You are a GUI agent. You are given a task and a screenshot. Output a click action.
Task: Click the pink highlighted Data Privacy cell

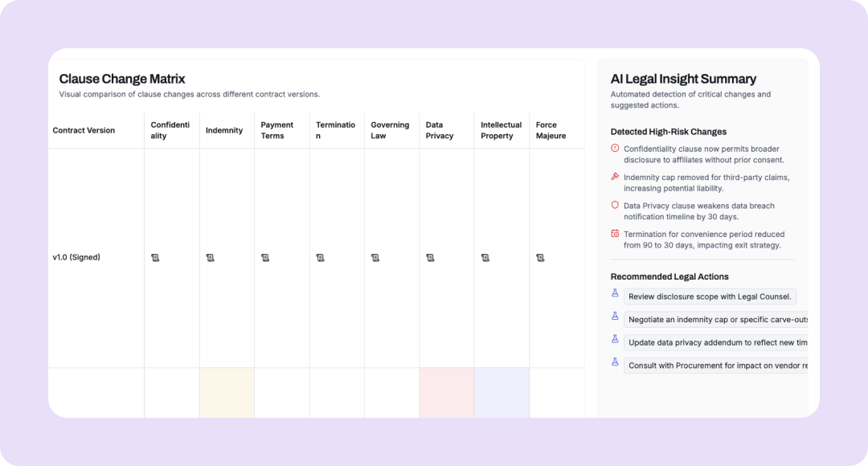point(446,393)
